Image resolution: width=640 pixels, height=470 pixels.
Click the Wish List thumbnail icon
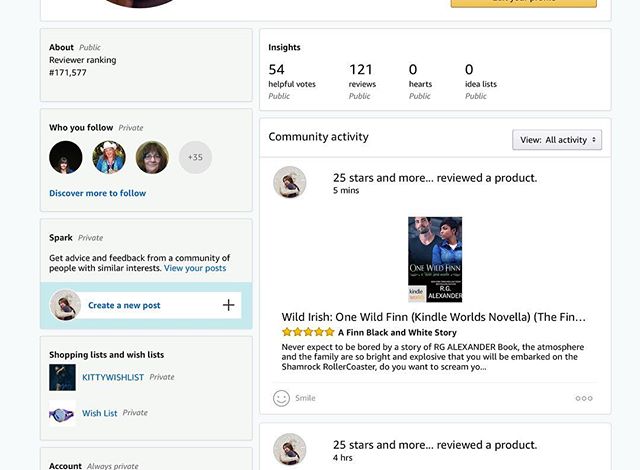coord(62,413)
